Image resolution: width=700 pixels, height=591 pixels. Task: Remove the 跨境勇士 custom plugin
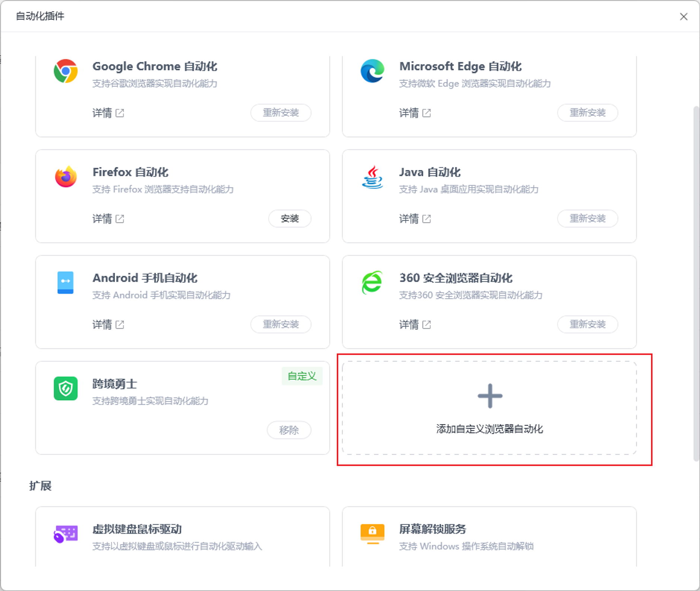click(x=289, y=430)
